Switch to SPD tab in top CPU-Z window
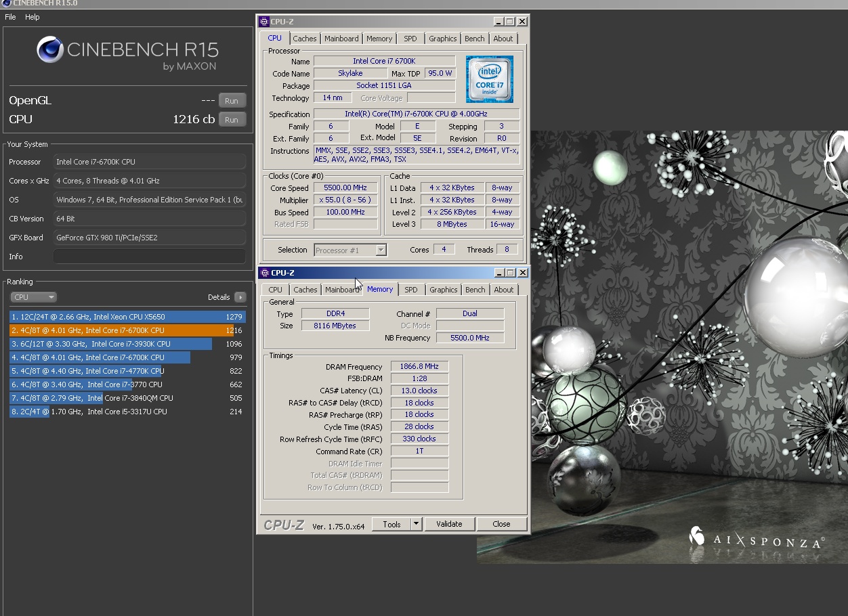Image resolution: width=848 pixels, height=616 pixels. 410,39
